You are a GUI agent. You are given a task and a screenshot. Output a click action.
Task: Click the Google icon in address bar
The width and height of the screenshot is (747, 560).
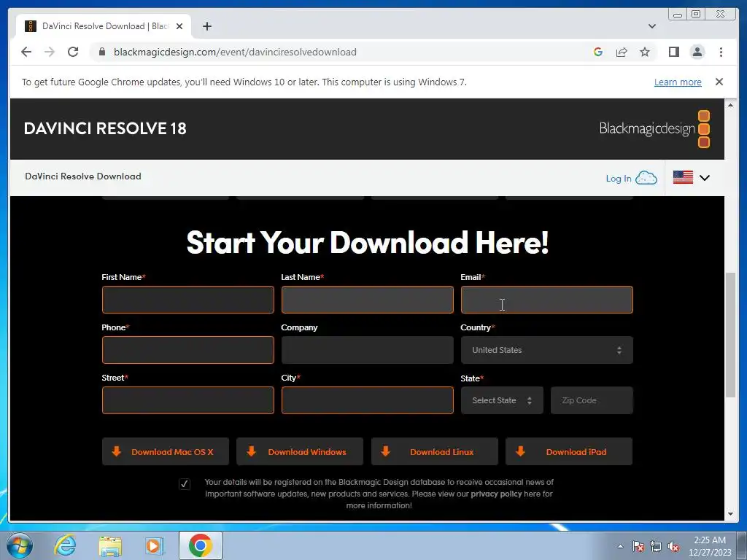pyautogui.click(x=598, y=52)
